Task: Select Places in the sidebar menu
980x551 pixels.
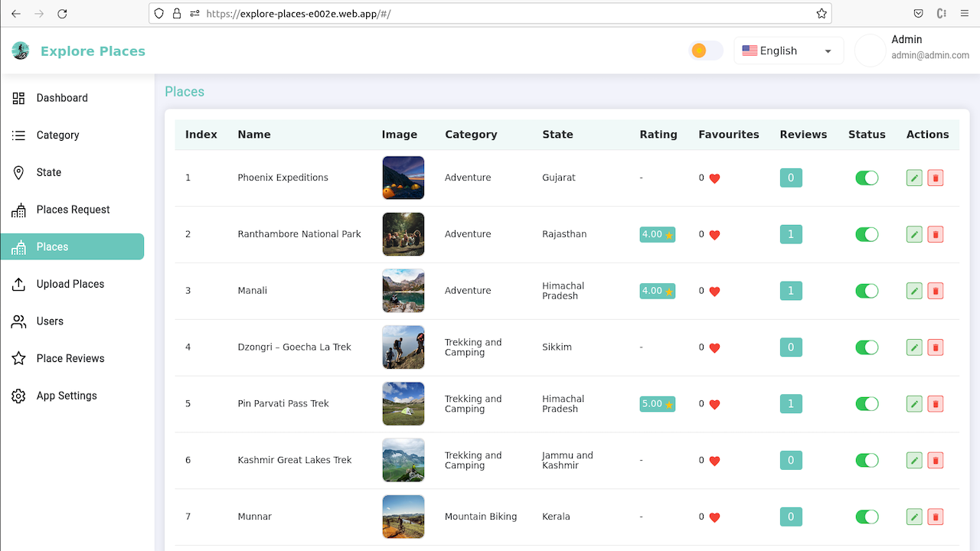Action: click(x=52, y=246)
